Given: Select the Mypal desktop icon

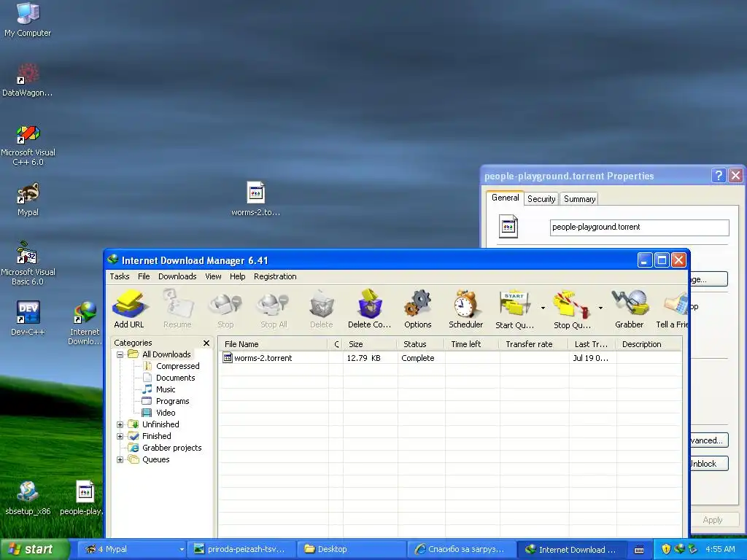Looking at the screenshot, I should point(28,200).
